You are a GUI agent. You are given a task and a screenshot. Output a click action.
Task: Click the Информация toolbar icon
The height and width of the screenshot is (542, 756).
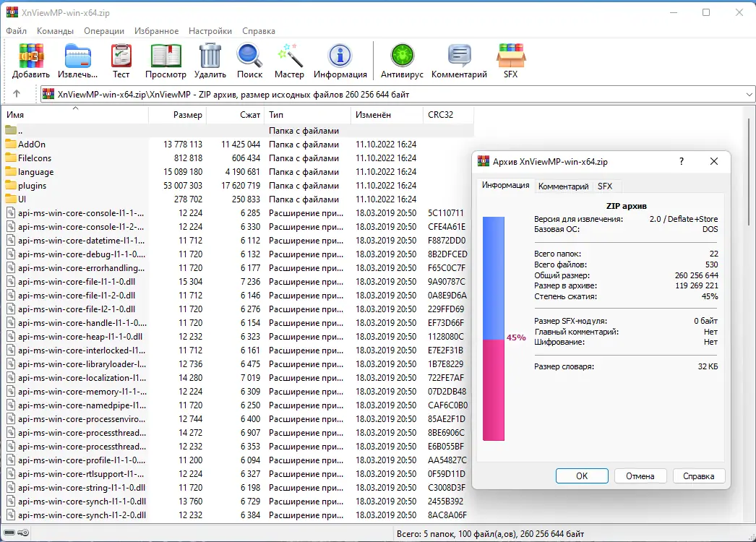click(340, 56)
